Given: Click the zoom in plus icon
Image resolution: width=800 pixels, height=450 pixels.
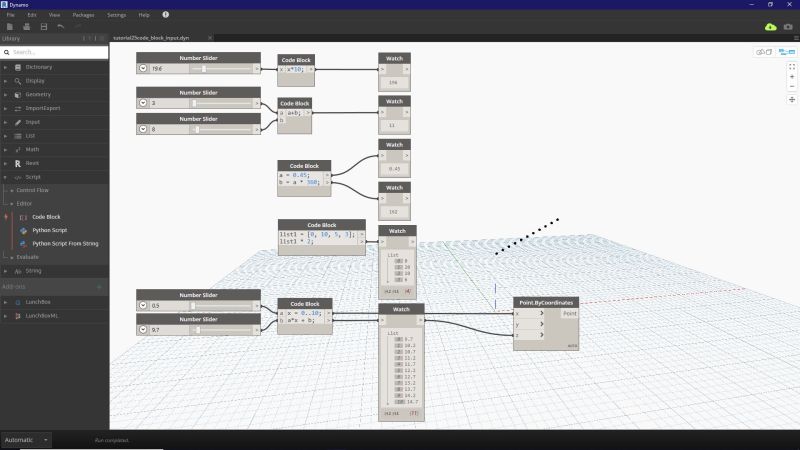Looking at the screenshot, I should click(x=792, y=77).
